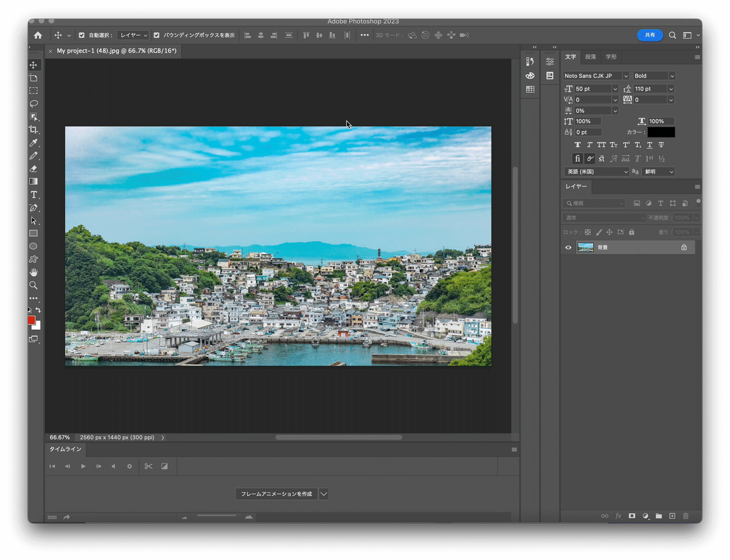The width and height of the screenshot is (730, 560).
Task: Uncheck バウンディングボックスを表示 checkbox
Action: pyautogui.click(x=157, y=35)
